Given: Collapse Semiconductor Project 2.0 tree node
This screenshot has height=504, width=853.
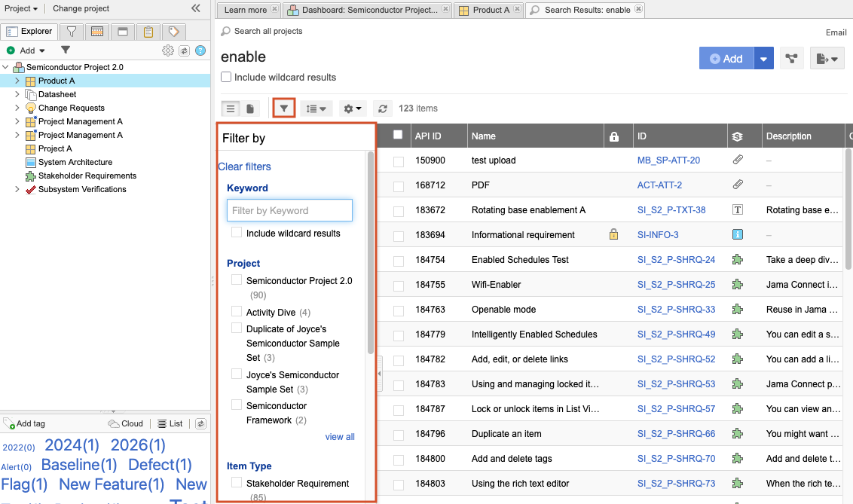Looking at the screenshot, I should [x=5, y=67].
